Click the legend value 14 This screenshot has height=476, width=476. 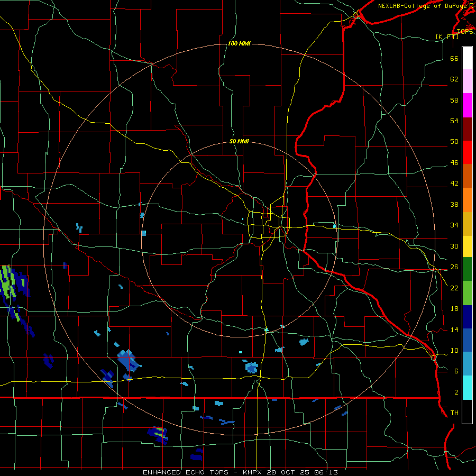click(x=454, y=329)
